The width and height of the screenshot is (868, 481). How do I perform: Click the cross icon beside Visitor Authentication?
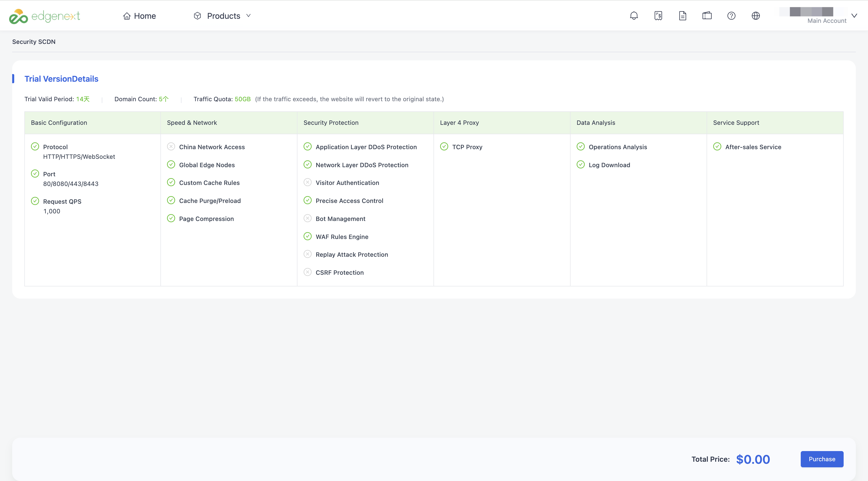click(308, 182)
